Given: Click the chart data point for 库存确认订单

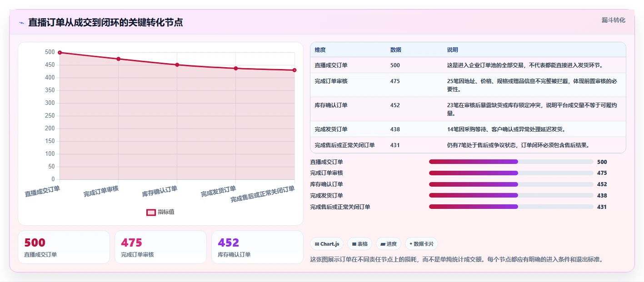Looking at the screenshot, I should pyautogui.click(x=177, y=65).
